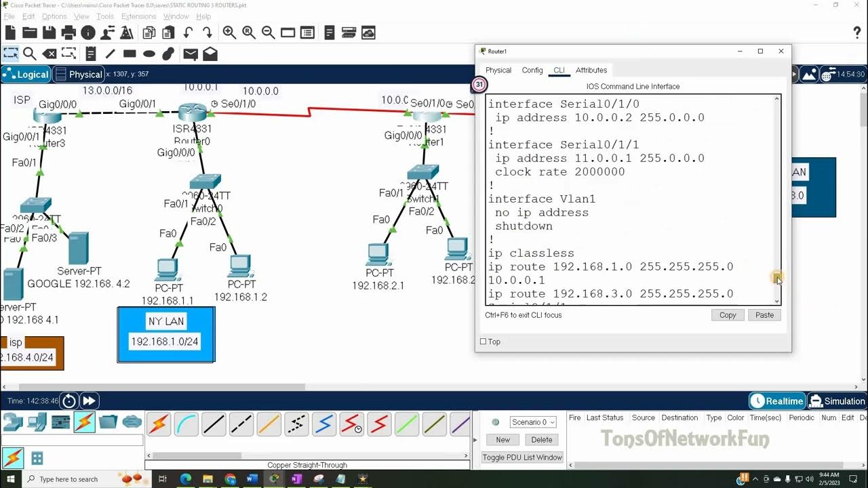This screenshot has height=488, width=868.
Task: Click the Delete scenario button
Action: click(542, 440)
